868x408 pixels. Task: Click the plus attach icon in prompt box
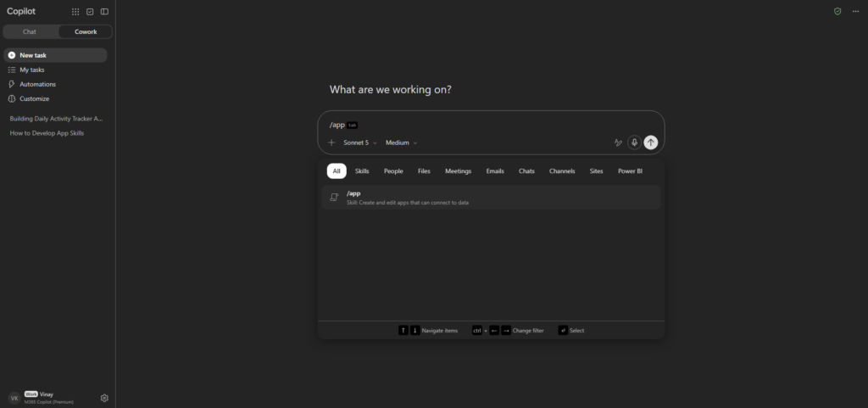331,143
